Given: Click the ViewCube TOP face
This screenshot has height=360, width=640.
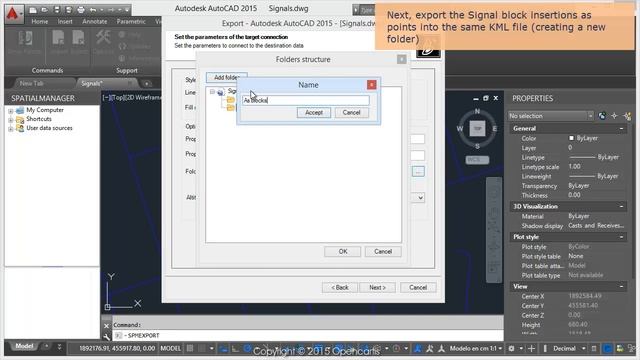Looking at the screenshot, I should (477, 129).
